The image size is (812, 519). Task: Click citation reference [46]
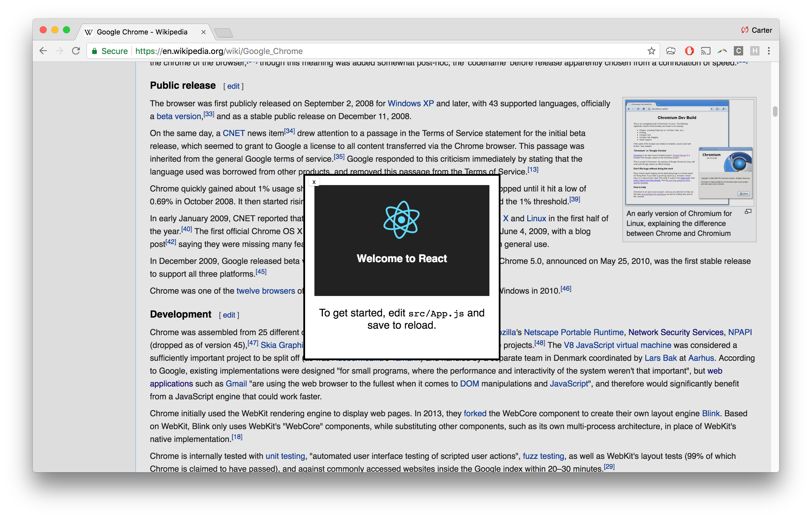tap(566, 288)
